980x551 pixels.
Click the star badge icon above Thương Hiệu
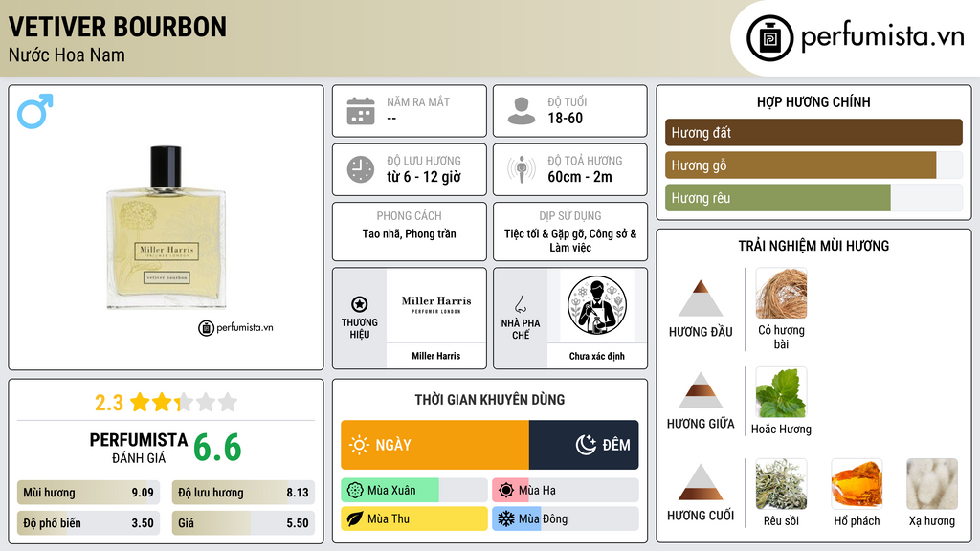360,304
